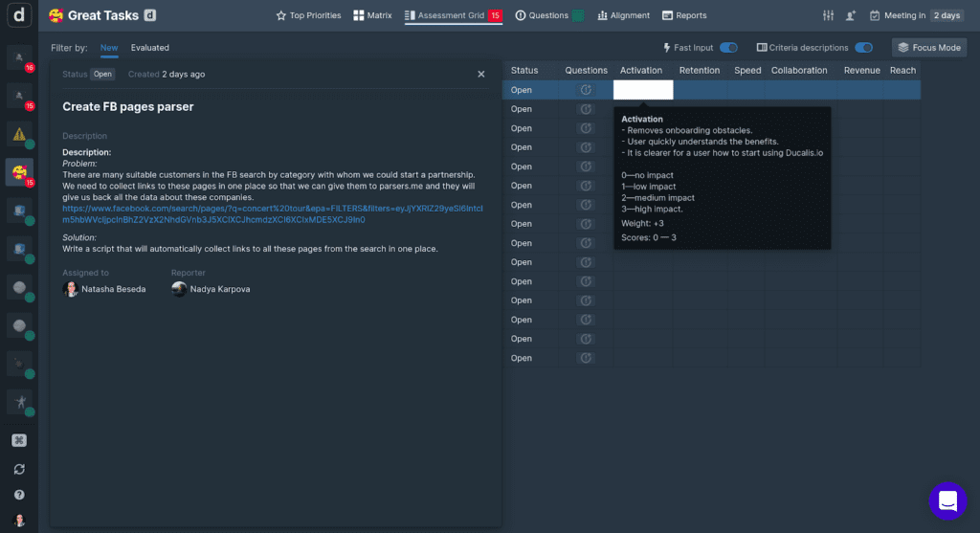
Task: Open the Intercom chat bubble
Action: (x=947, y=500)
